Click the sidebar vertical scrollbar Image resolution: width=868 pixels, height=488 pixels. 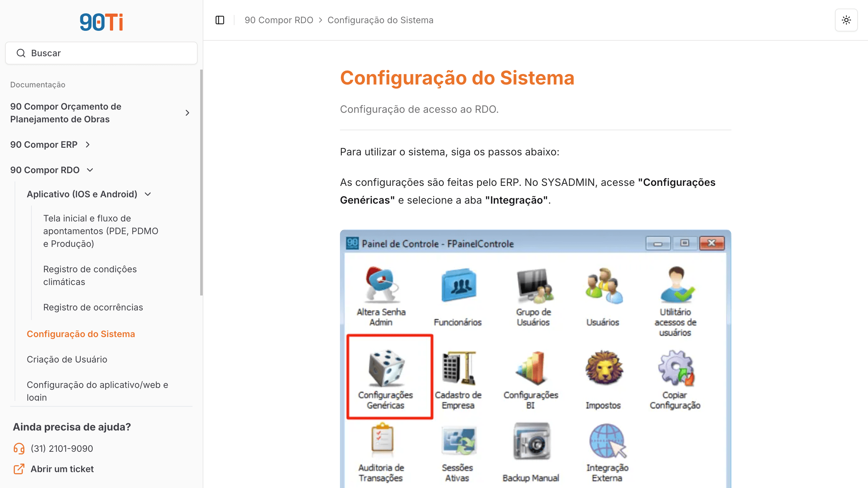[x=201, y=182]
